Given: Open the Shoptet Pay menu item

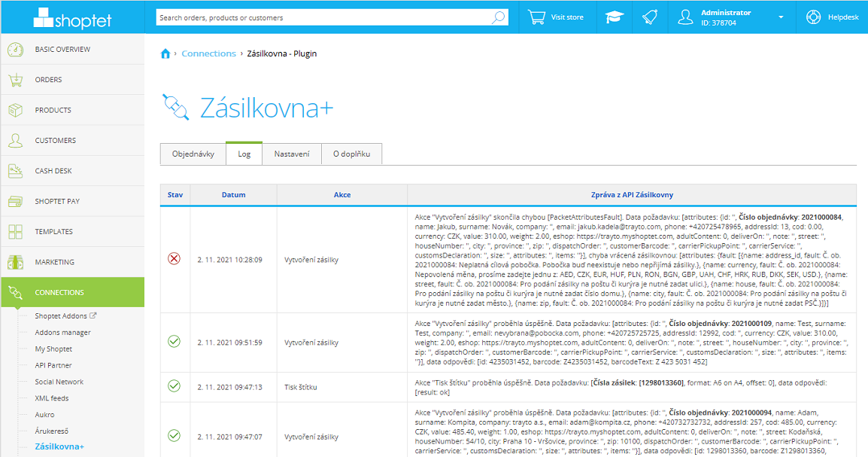Looking at the screenshot, I should (x=72, y=202).
